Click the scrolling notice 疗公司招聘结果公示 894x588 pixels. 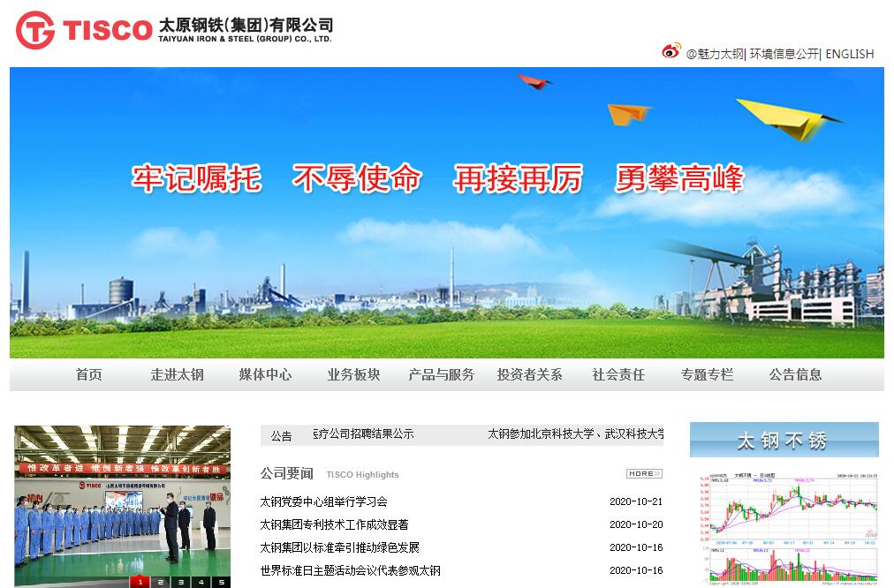pos(364,433)
